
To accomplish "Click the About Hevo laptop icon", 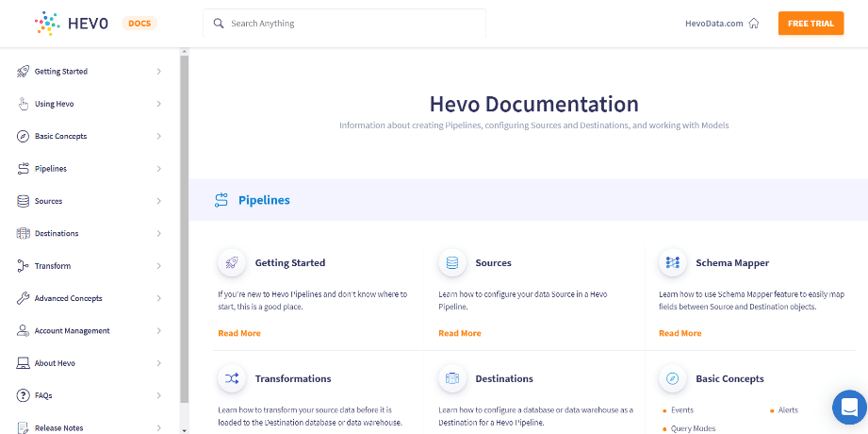I will point(23,363).
